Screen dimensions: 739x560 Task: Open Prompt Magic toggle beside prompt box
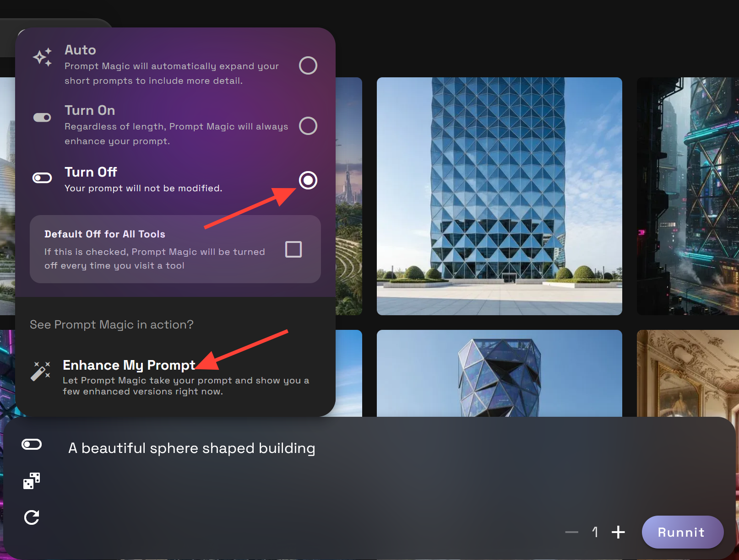32,444
